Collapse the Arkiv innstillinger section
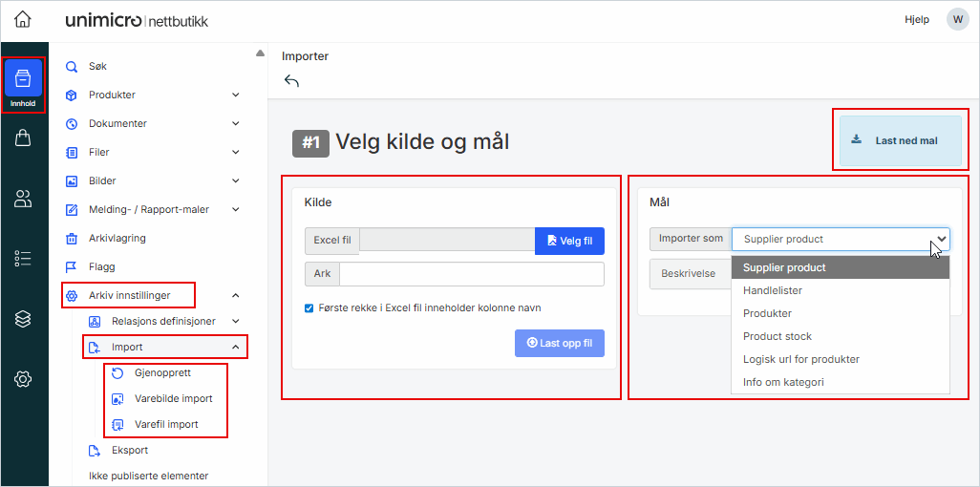The height and width of the screenshot is (487, 980). pyautogui.click(x=235, y=296)
